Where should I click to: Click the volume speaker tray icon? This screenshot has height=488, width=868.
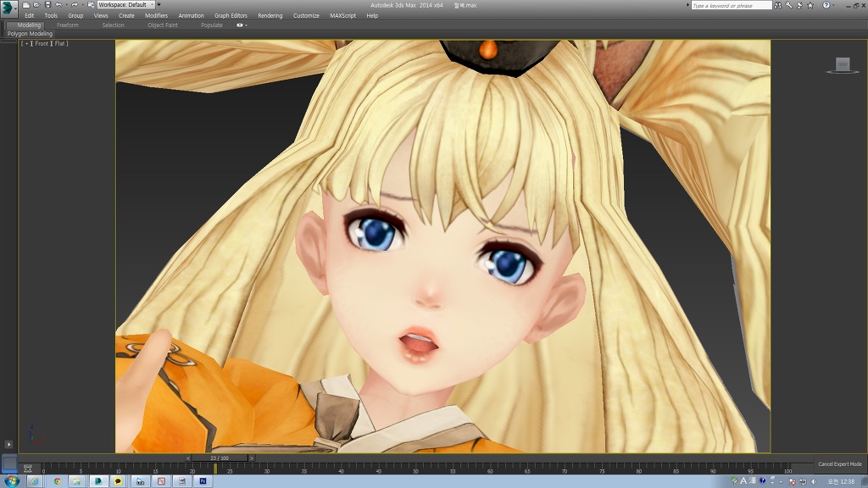tap(814, 481)
